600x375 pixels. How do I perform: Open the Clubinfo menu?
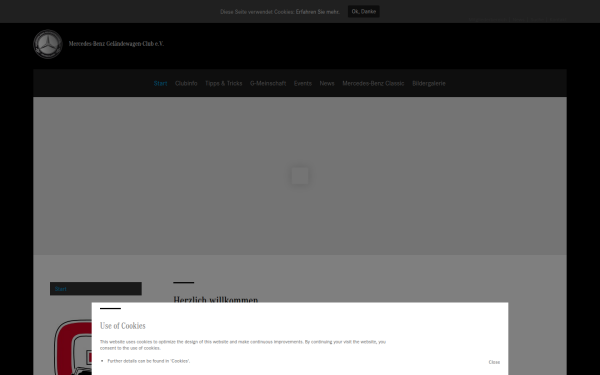pos(186,83)
